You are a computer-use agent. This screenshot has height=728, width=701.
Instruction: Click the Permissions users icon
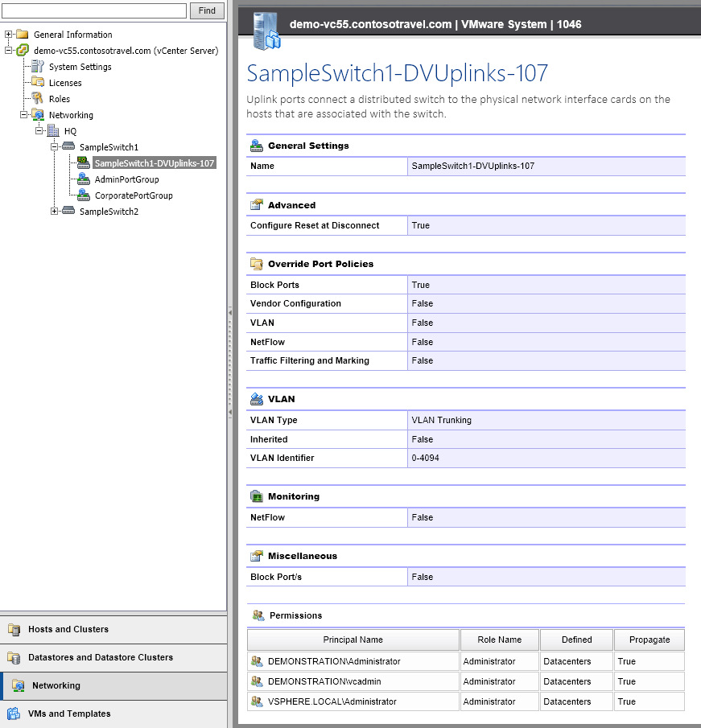258,615
